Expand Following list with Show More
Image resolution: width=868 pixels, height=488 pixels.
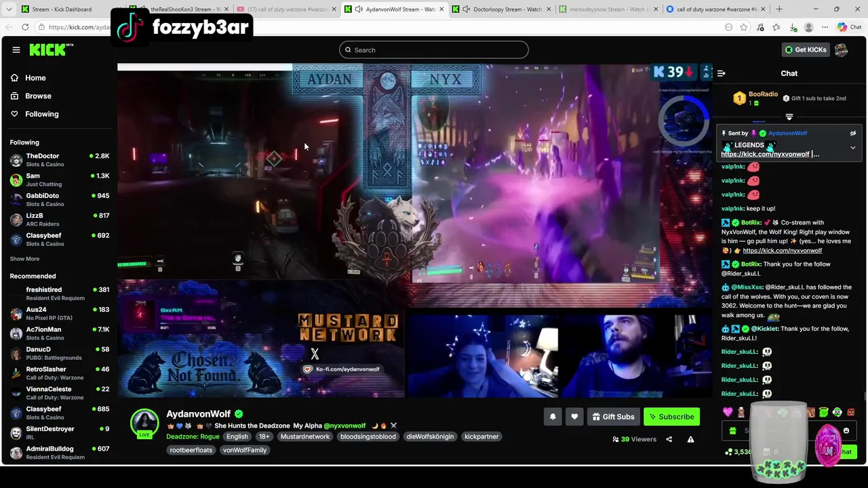pos(24,259)
